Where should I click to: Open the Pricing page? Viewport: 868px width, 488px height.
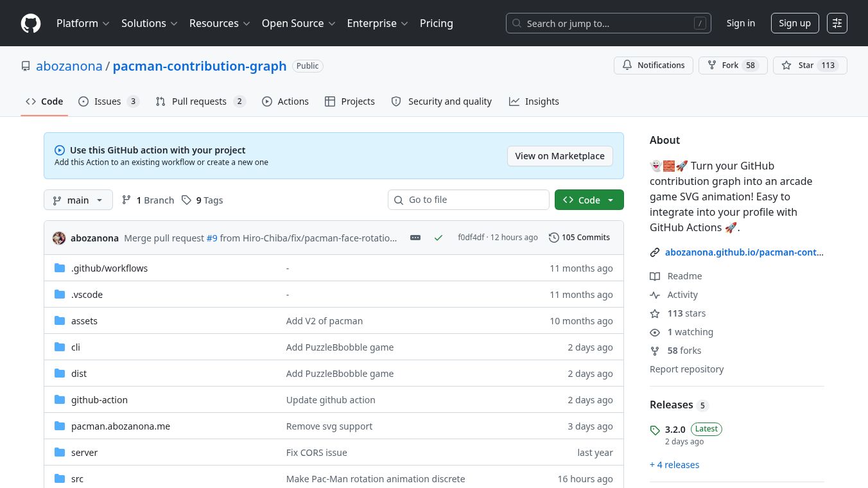(437, 23)
